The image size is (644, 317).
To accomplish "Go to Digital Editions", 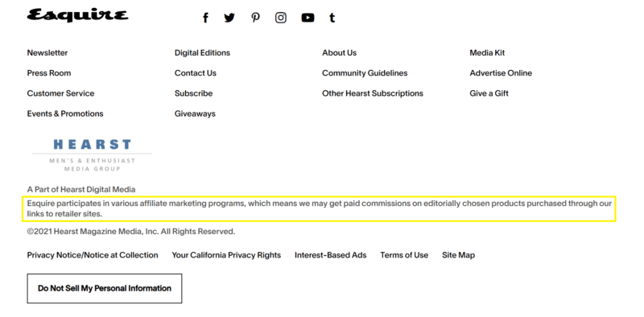I will point(202,53).
